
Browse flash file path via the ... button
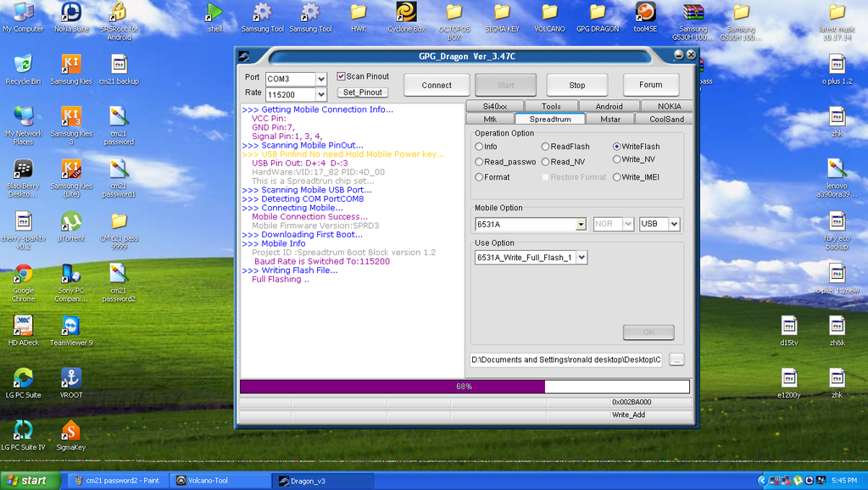pos(676,359)
